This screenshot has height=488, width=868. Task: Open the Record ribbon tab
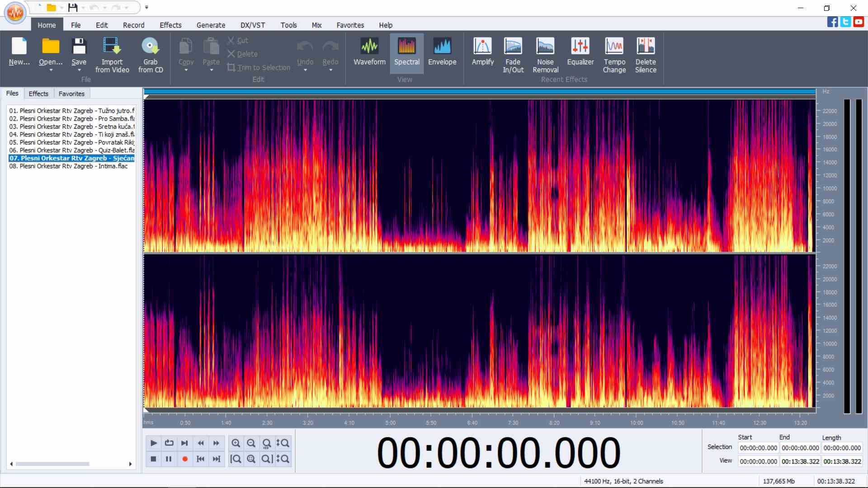click(133, 25)
